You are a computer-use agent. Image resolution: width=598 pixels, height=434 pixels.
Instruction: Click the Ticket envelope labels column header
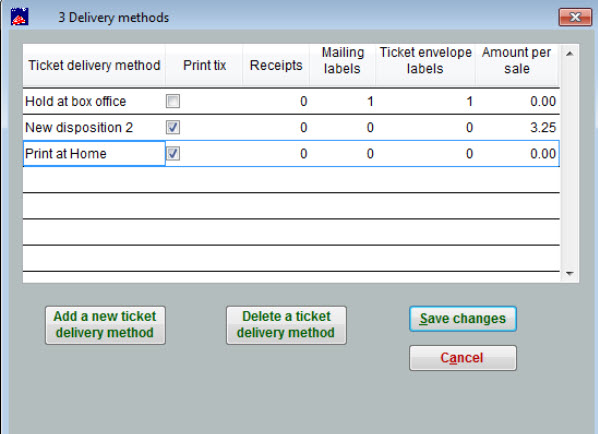click(425, 61)
